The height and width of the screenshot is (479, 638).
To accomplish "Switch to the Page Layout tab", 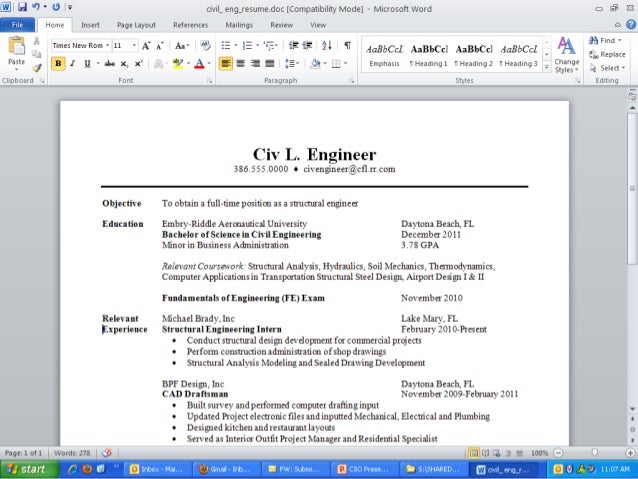I will 136,25.
